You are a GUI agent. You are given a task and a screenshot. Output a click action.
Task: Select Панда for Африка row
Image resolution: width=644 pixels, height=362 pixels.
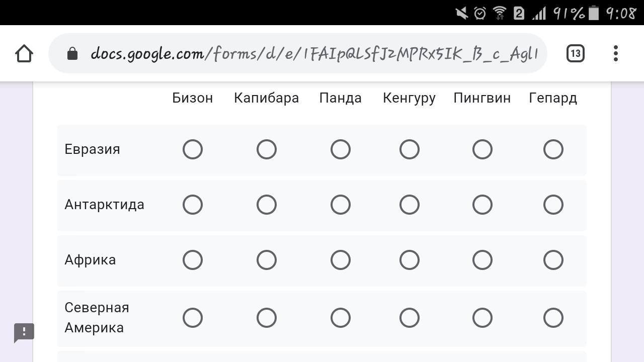(341, 260)
